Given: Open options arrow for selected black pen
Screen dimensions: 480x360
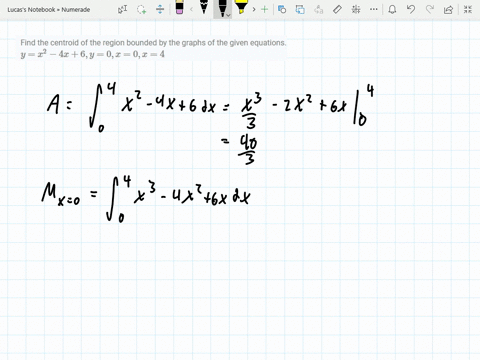Looking at the screenshot, I should click(228, 15).
